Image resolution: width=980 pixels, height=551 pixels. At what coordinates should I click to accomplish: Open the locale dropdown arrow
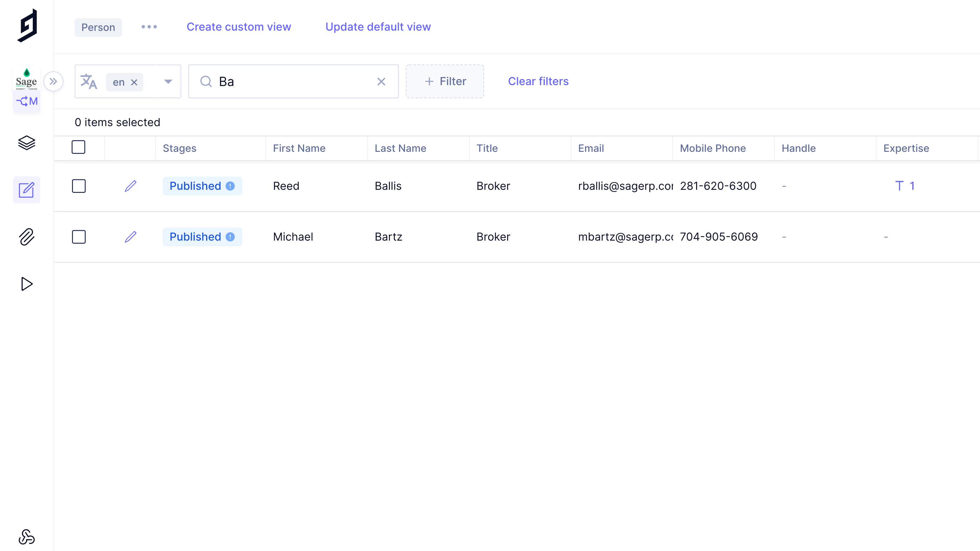[x=168, y=81]
